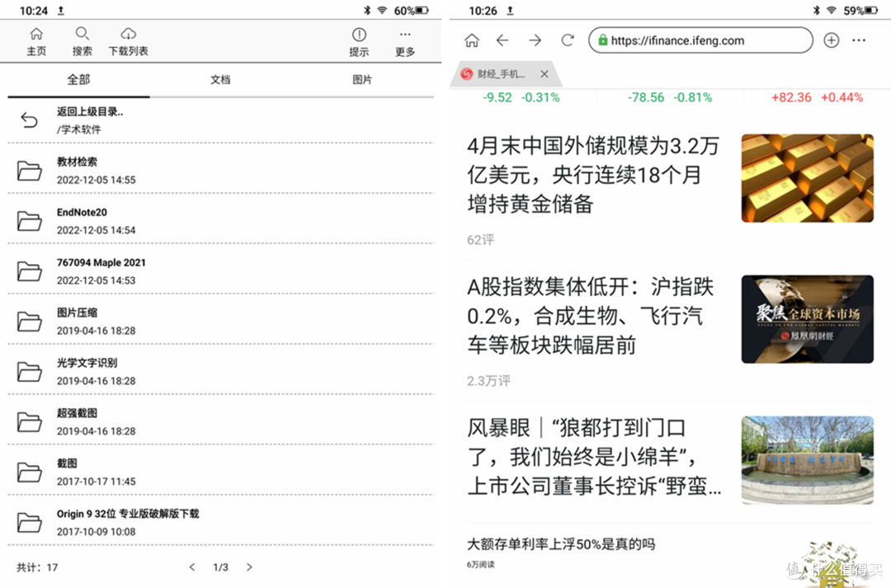Viewport: 891px width, 588px height.
Task: Open folder icon for EndNote20
Action: pyautogui.click(x=29, y=220)
